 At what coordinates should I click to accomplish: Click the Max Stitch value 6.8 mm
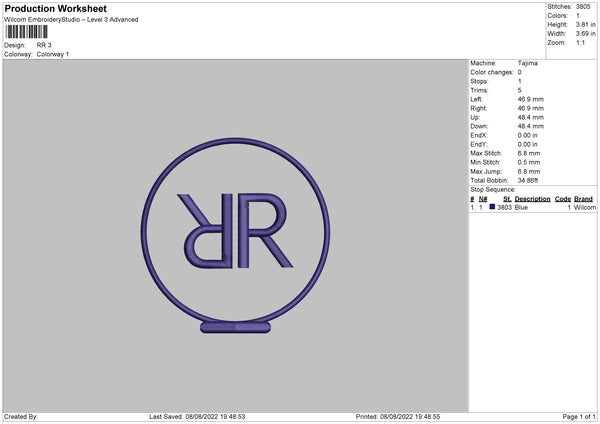(x=529, y=153)
